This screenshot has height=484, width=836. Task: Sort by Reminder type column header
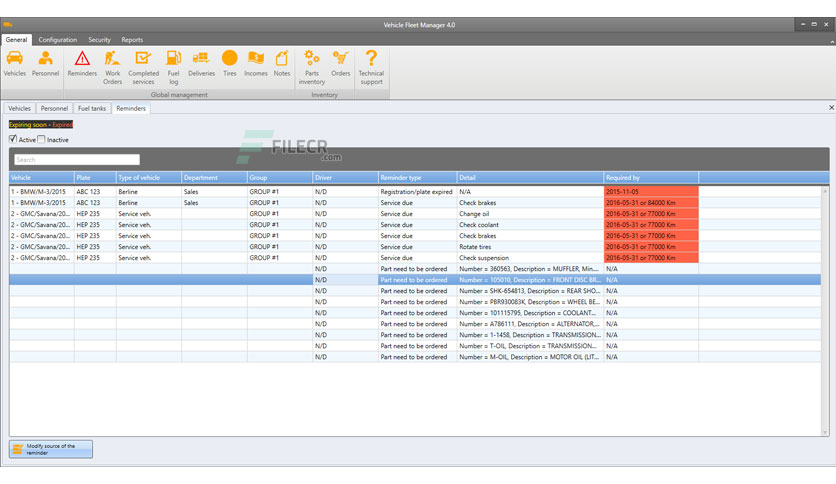(417, 178)
